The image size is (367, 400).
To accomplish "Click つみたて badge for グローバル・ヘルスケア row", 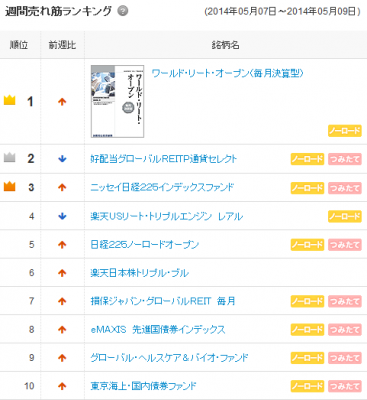I will coord(345,358).
